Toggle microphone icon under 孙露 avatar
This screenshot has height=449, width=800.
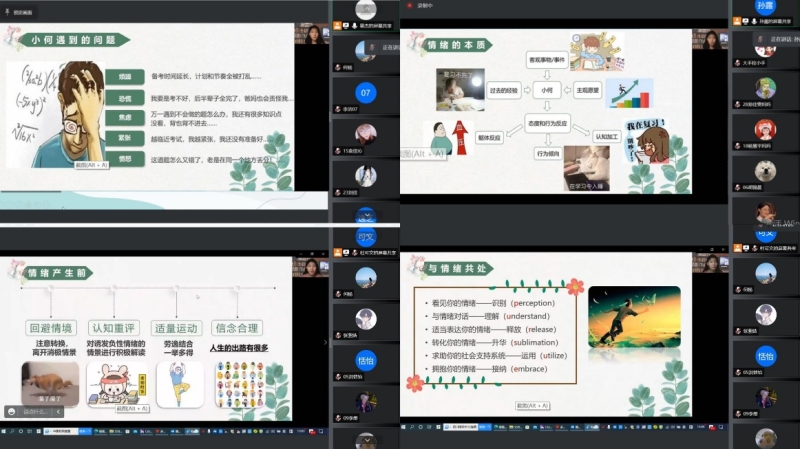click(x=754, y=21)
